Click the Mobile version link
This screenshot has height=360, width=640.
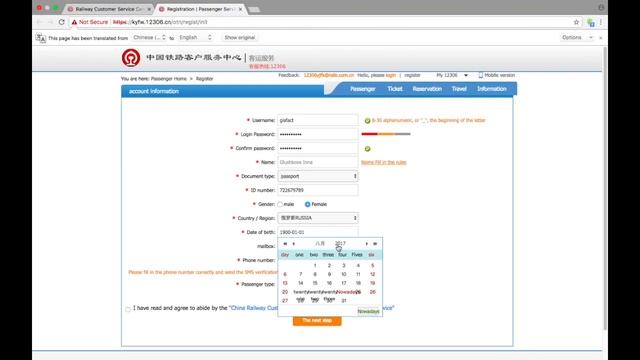(499, 75)
